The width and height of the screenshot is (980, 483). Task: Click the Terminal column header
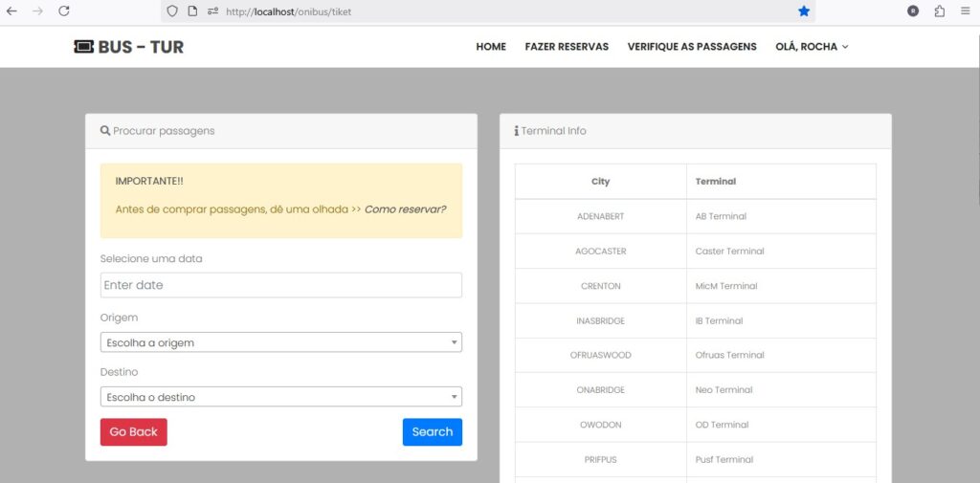pos(781,182)
